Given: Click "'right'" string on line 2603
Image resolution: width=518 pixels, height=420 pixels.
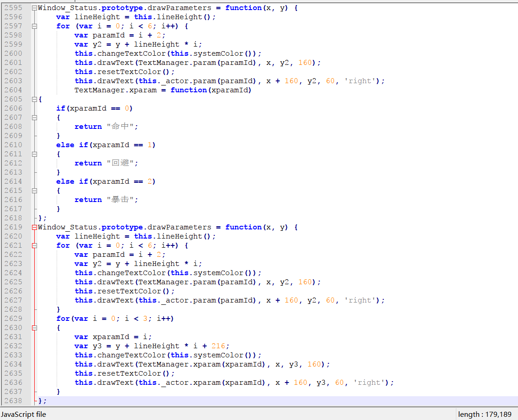Looking at the screenshot, I should (360, 81).
